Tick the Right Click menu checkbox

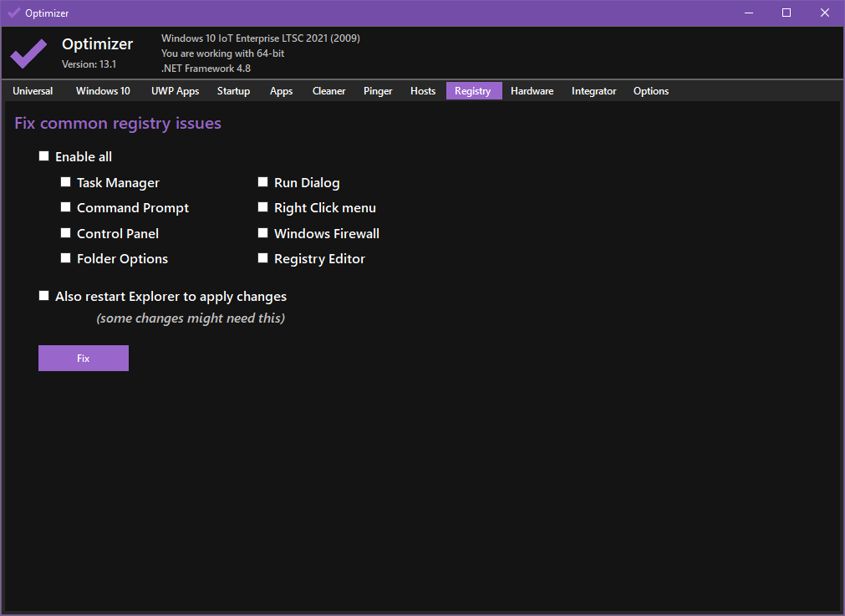coord(263,207)
